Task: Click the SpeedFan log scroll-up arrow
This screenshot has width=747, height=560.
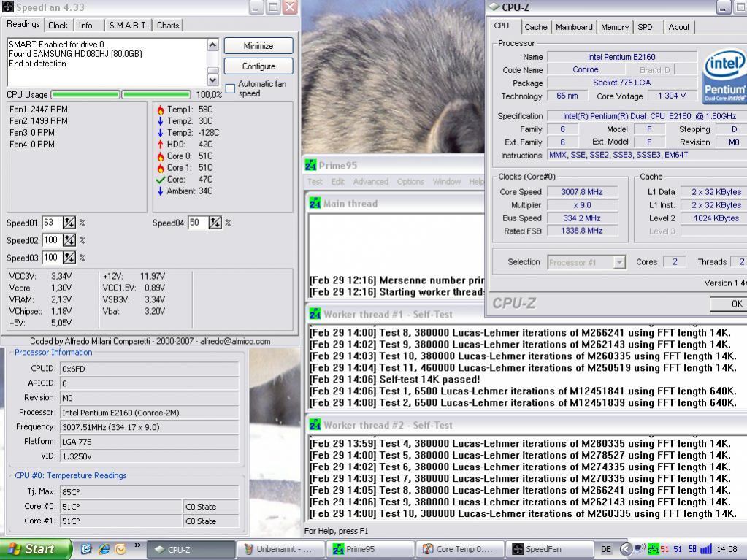Action: point(213,45)
